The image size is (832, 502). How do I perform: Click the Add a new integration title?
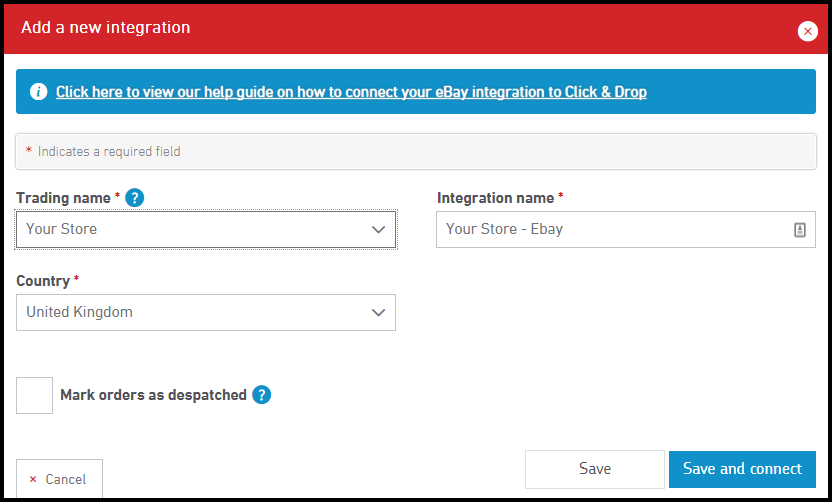[105, 28]
